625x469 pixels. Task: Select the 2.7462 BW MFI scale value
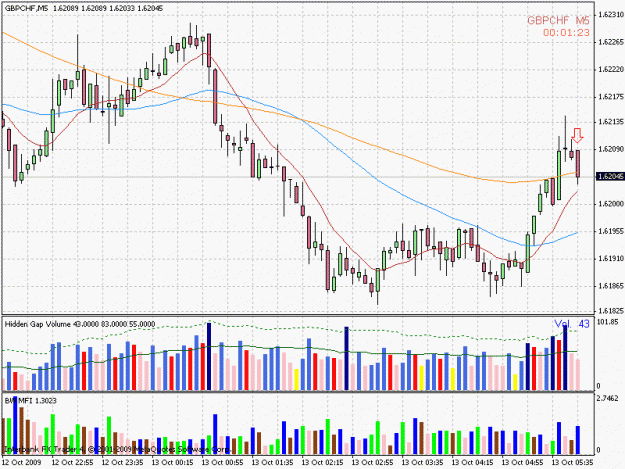(x=608, y=398)
